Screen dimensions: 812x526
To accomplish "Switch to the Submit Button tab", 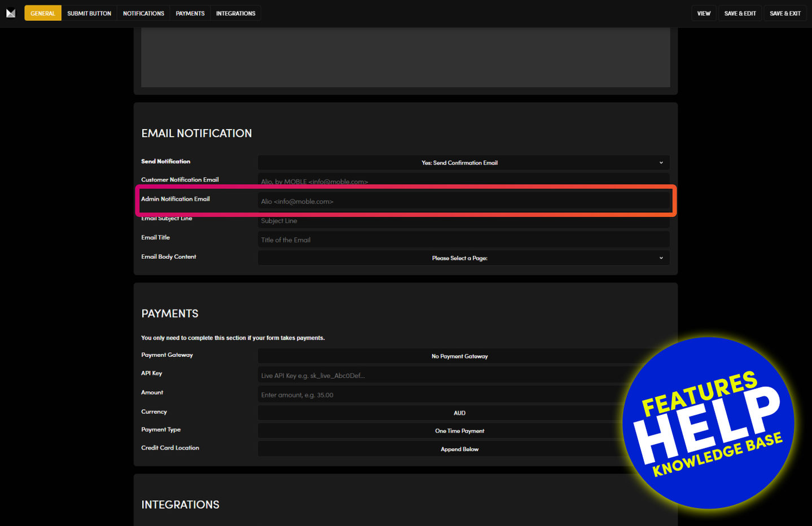I will [89, 13].
